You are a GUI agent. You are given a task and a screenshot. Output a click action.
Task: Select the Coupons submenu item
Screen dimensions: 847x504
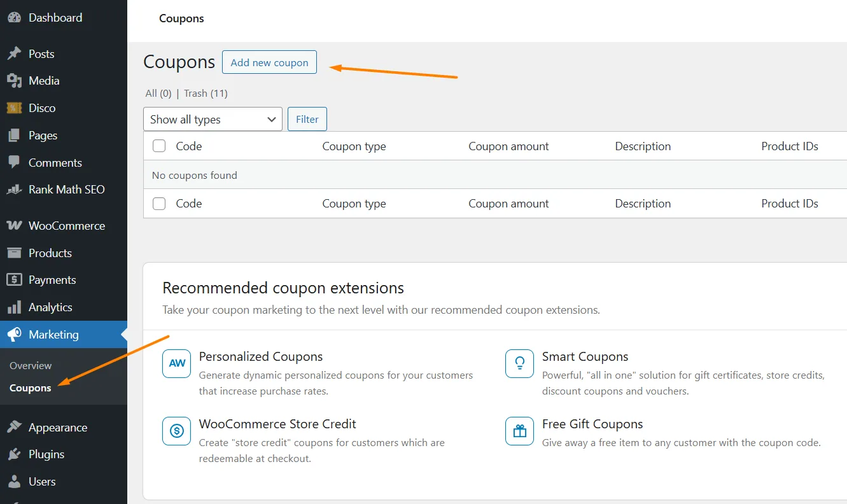click(x=31, y=388)
